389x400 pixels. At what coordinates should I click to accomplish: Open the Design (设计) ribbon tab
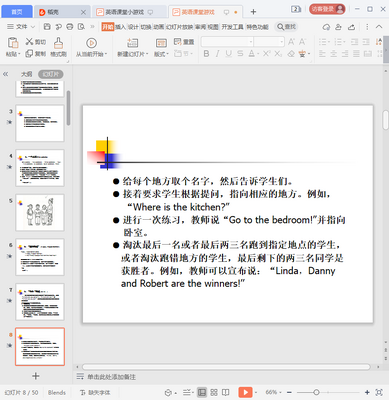coord(133,27)
